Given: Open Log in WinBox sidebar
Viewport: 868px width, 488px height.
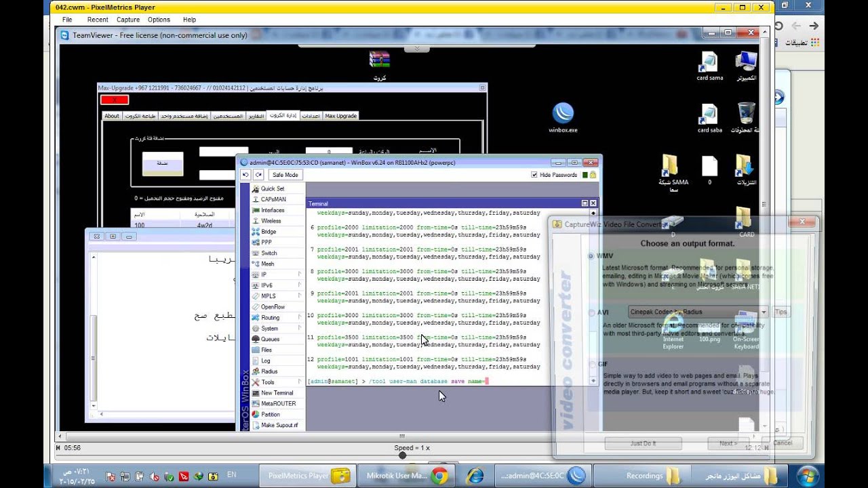Looking at the screenshot, I should pos(265,361).
